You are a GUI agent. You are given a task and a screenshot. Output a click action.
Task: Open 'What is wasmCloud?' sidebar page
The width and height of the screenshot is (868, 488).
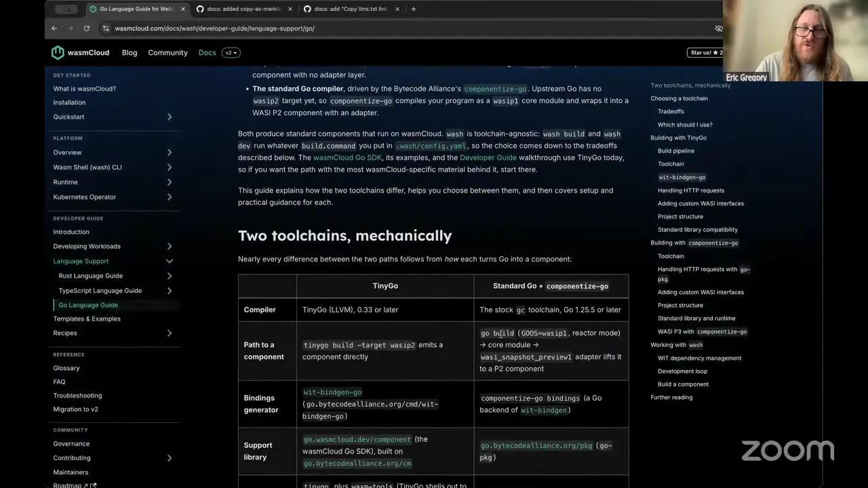tap(85, 89)
